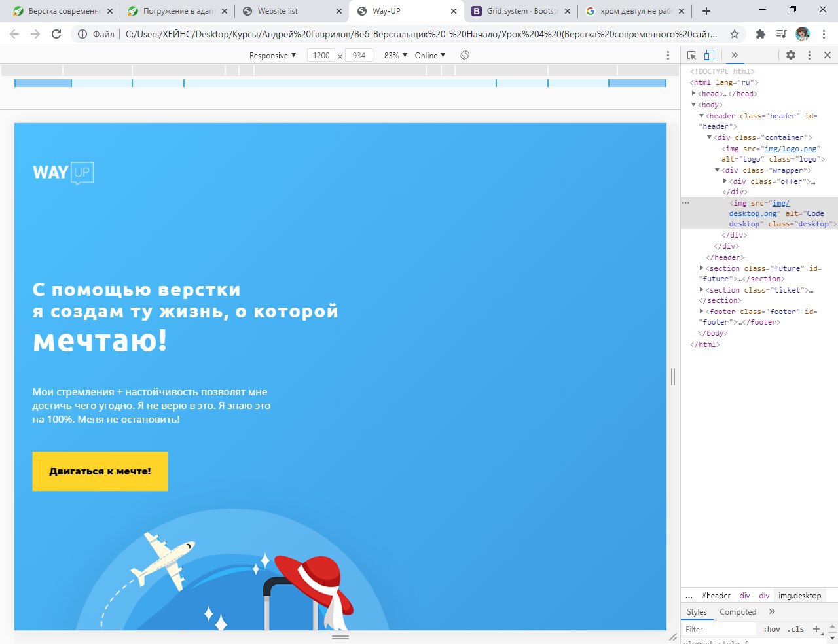Click the Двигаться к мечте! button

(x=100, y=471)
